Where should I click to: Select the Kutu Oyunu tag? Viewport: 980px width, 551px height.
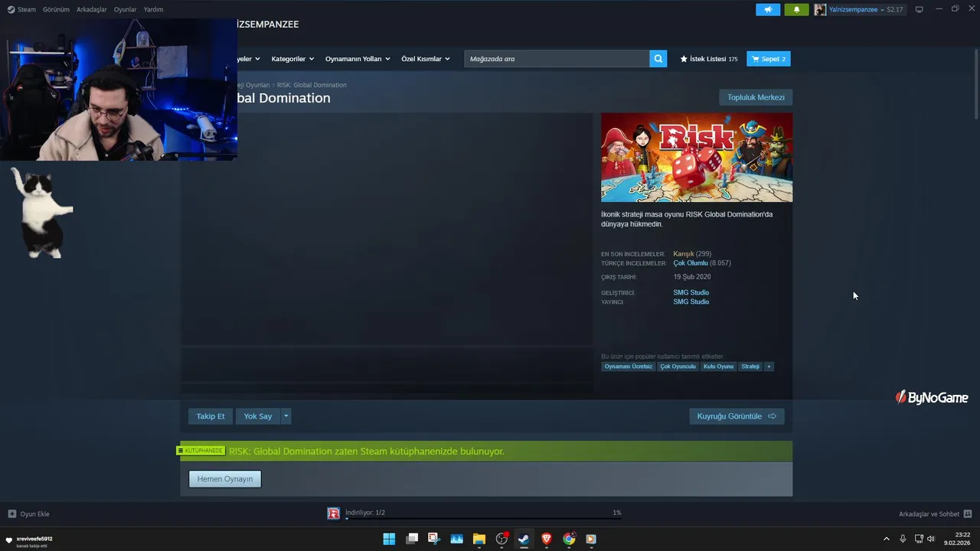pos(718,367)
